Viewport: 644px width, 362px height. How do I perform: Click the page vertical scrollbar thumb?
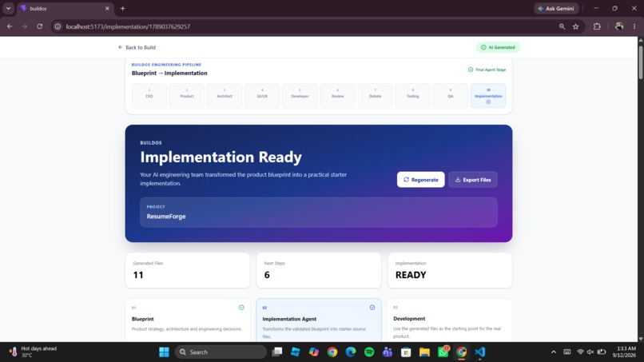click(x=641, y=62)
